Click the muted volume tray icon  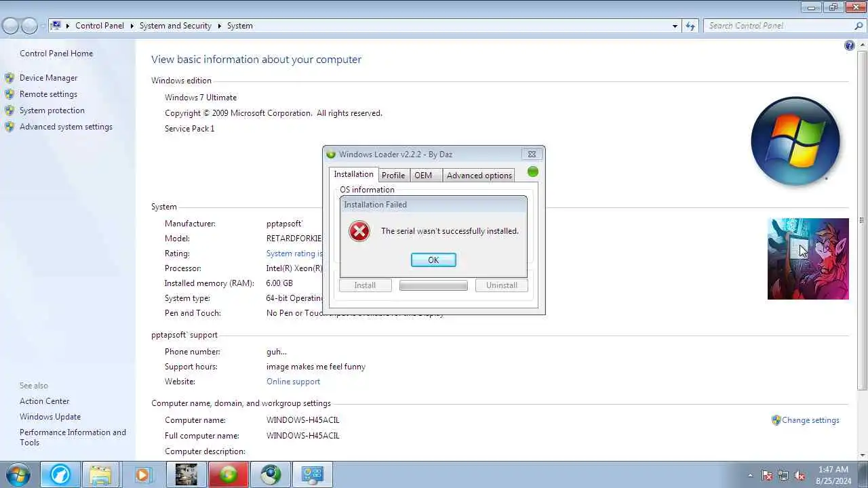tap(800, 476)
